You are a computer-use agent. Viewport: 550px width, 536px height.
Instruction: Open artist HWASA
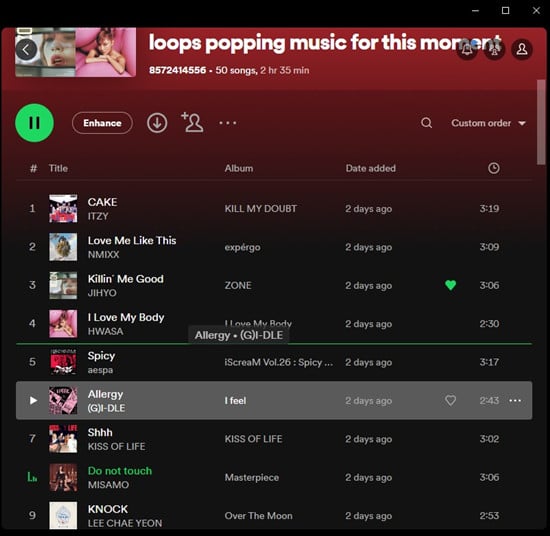106,331
